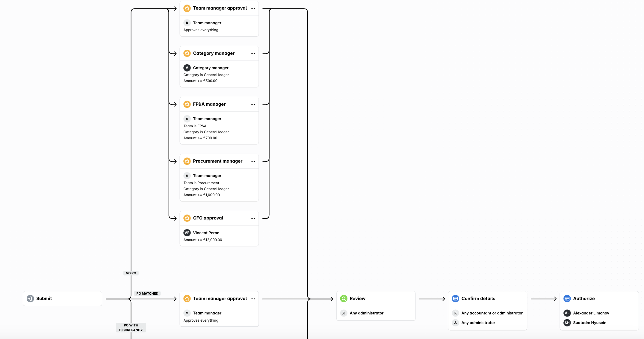The image size is (644, 339).
Task: Click the blue Authorize step icon
Action: [x=567, y=299]
